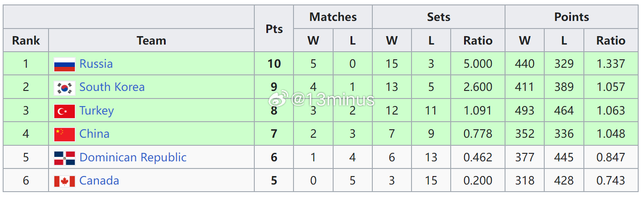The height and width of the screenshot is (197, 644).
Task: Click the Russia flag icon
Action: pyautogui.click(x=64, y=64)
